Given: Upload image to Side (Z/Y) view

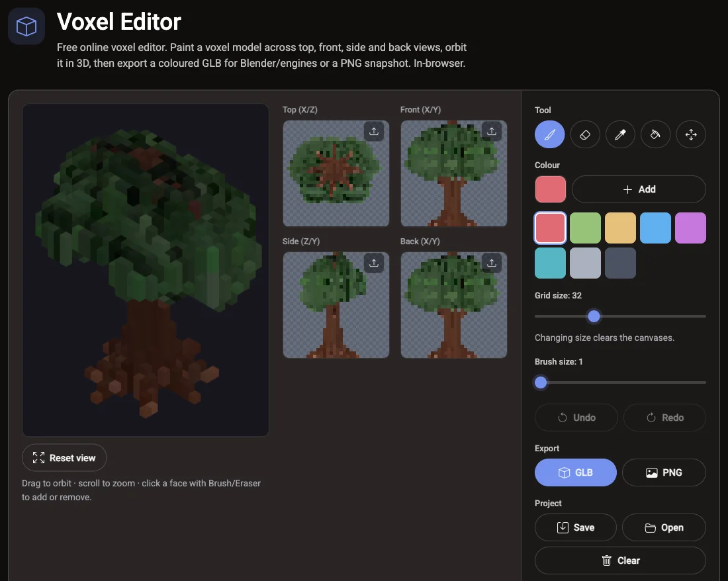Looking at the screenshot, I should click(374, 263).
